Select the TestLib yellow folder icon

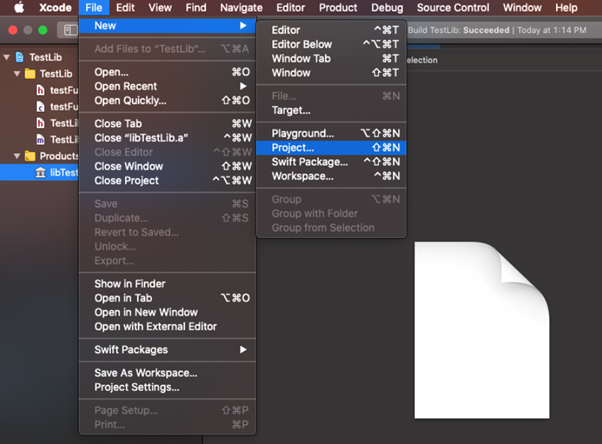click(x=30, y=73)
